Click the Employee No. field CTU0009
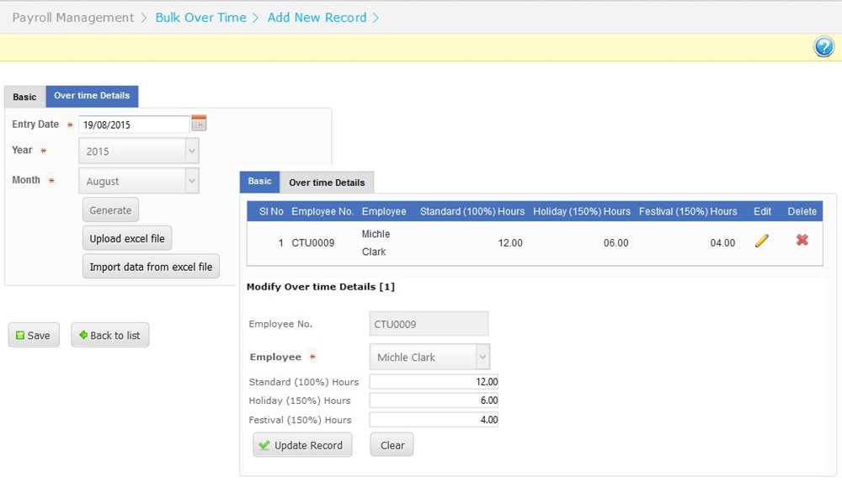The image size is (842, 504). 429,324
